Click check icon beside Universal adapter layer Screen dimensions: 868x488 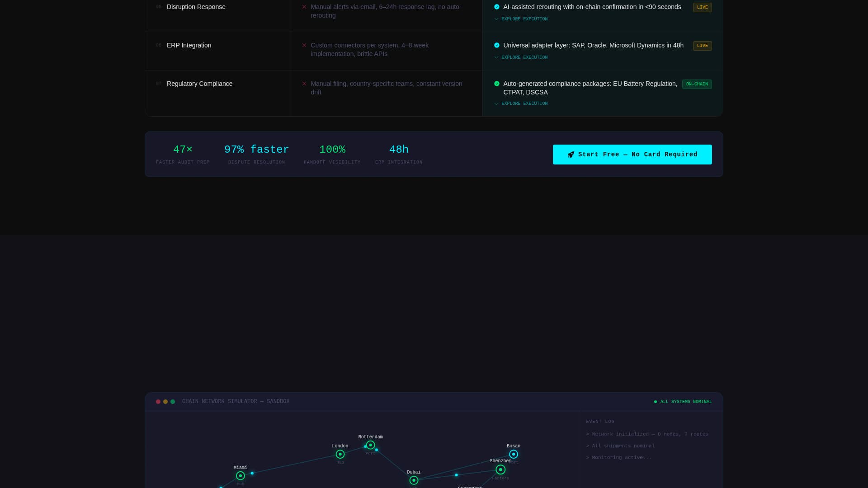click(497, 45)
